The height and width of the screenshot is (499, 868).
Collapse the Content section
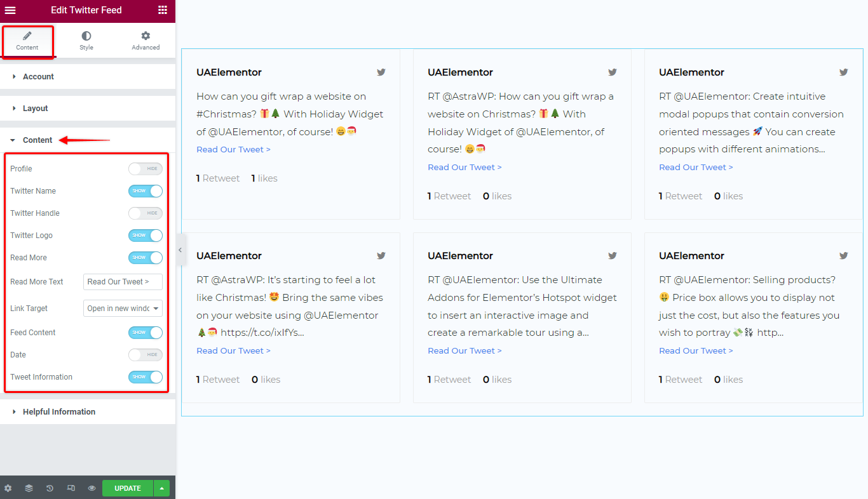[x=88, y=140]
